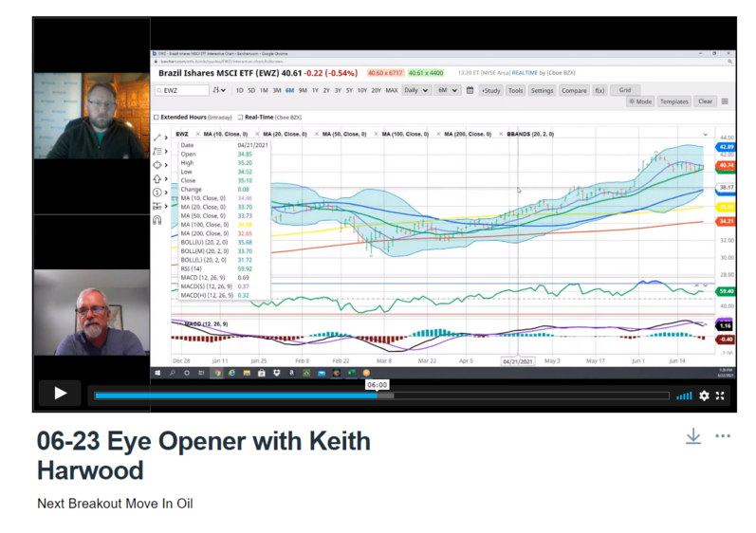Toggle the Grid button
Image resolution: width=756 pixels, height=533 pixels.
coord(625,90)
